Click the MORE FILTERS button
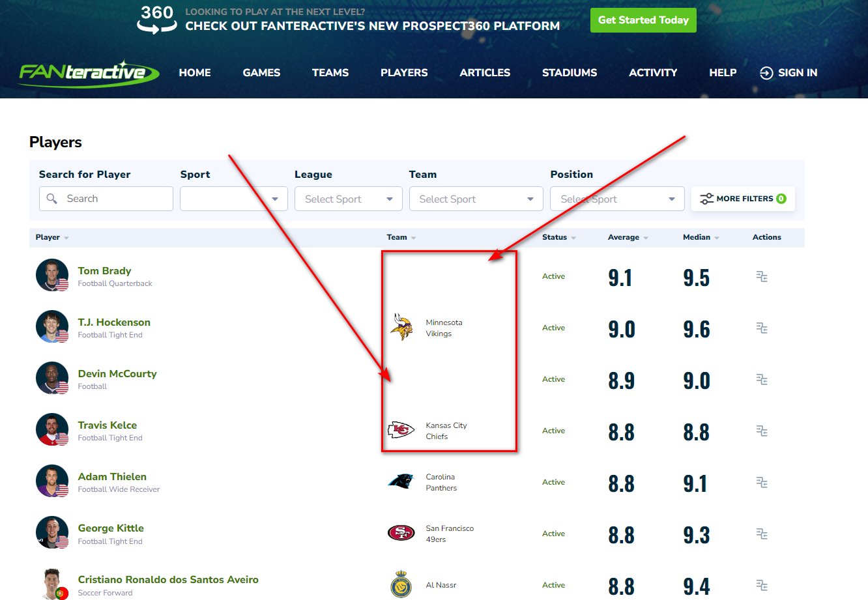The width and height of the screenshot is (868, 600). 743,199
